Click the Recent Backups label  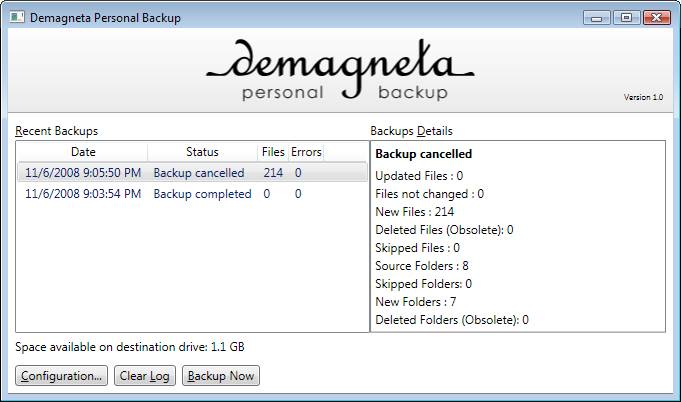click(x=56, y=131)
